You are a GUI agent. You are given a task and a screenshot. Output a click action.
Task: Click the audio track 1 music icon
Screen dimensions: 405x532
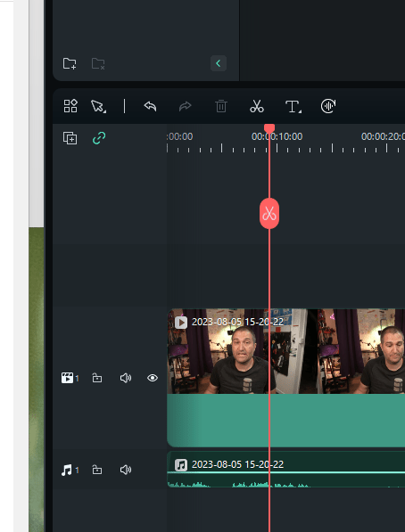coord(67,470)
